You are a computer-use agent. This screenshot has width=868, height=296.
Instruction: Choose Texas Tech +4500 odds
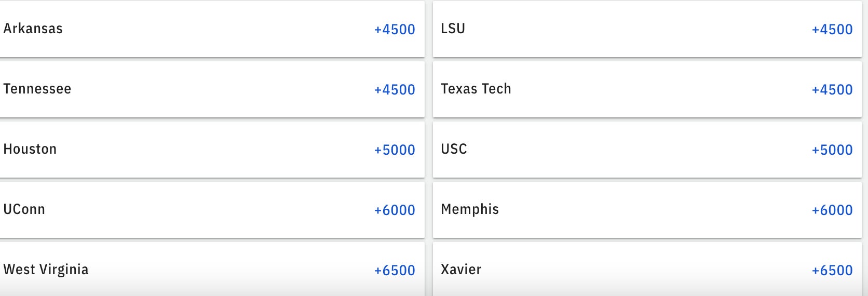(x=832, y=90)
